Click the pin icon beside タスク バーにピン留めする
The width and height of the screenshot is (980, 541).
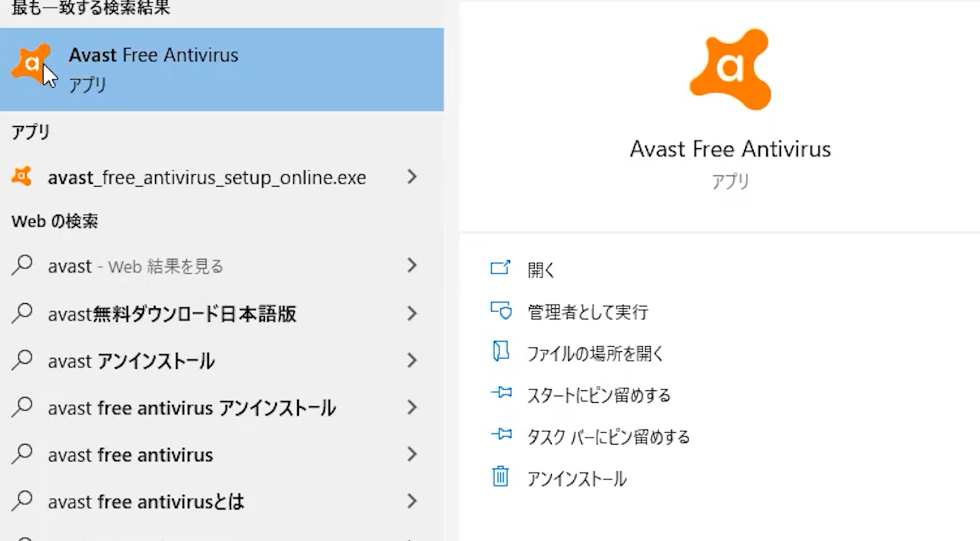[501, 434]
